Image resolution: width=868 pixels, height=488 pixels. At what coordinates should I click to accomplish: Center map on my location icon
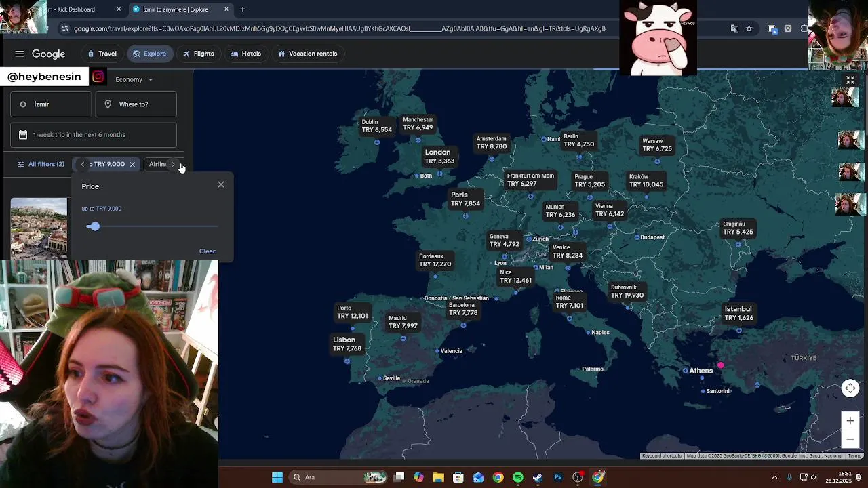(850, 388)
